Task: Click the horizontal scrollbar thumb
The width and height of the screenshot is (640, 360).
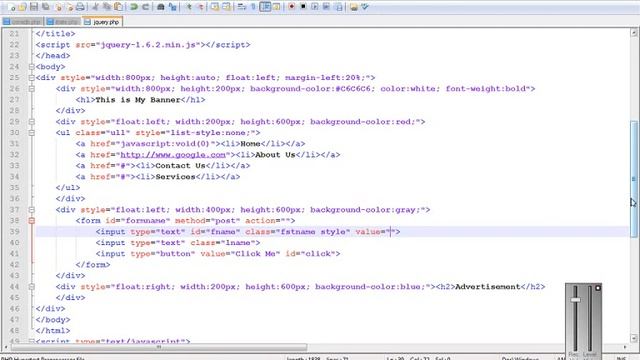Action: click(159, 347)
